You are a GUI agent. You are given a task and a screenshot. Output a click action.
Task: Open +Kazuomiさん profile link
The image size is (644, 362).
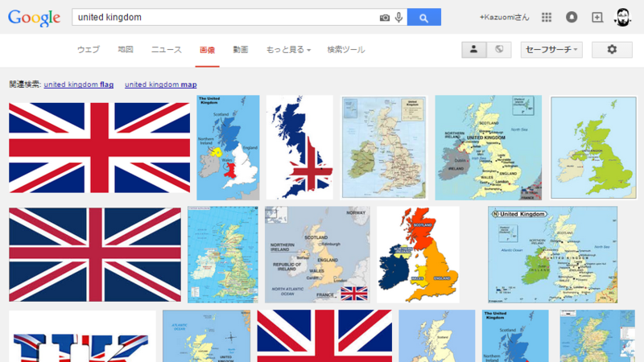pos(505,17)
